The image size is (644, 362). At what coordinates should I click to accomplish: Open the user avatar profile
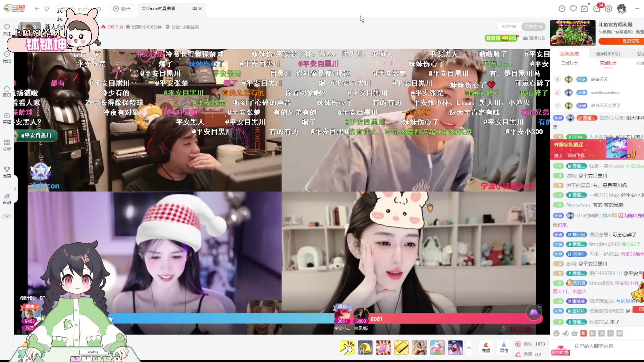[x=622, y=9]
